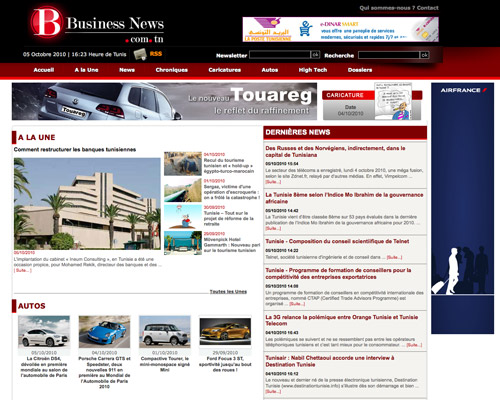The width and height of the screenshot is (500, 400).
Task: Click the RSS feed newspaper icon
Action: click(140, 54)
